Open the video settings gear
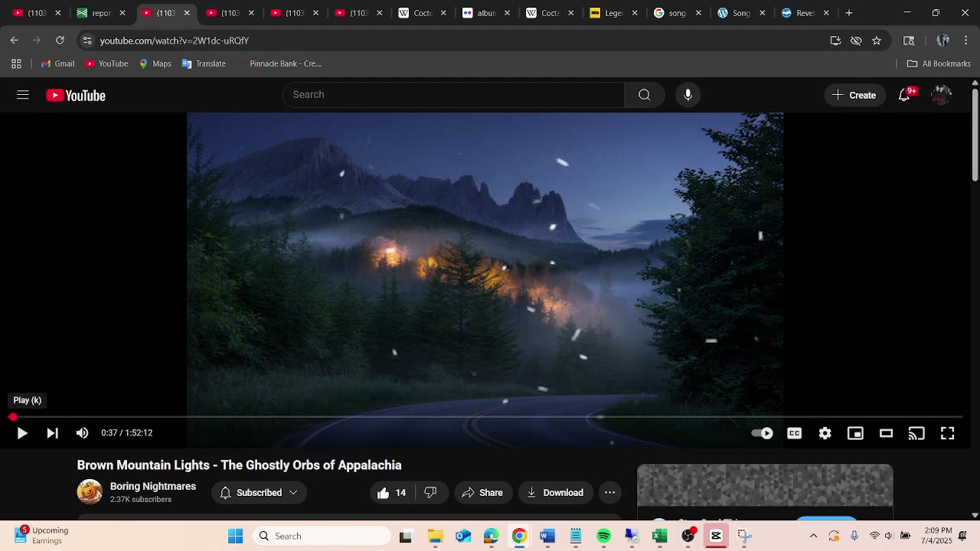 pos(825,433)
